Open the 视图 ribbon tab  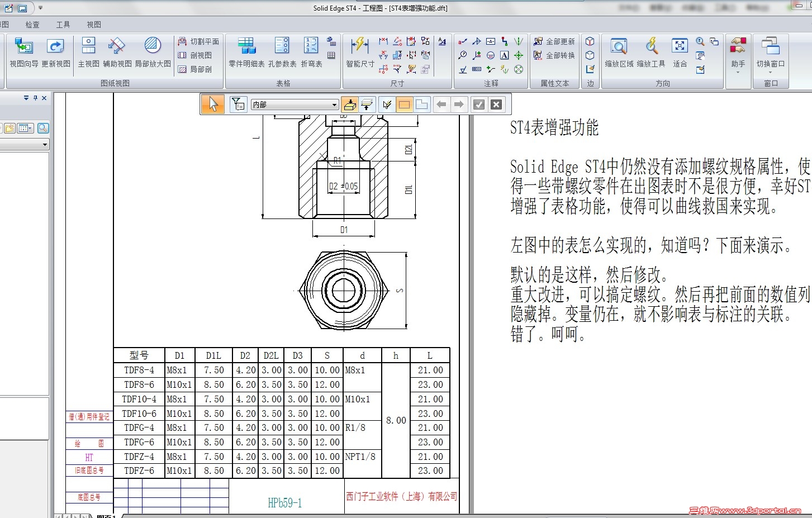point(94,25)
